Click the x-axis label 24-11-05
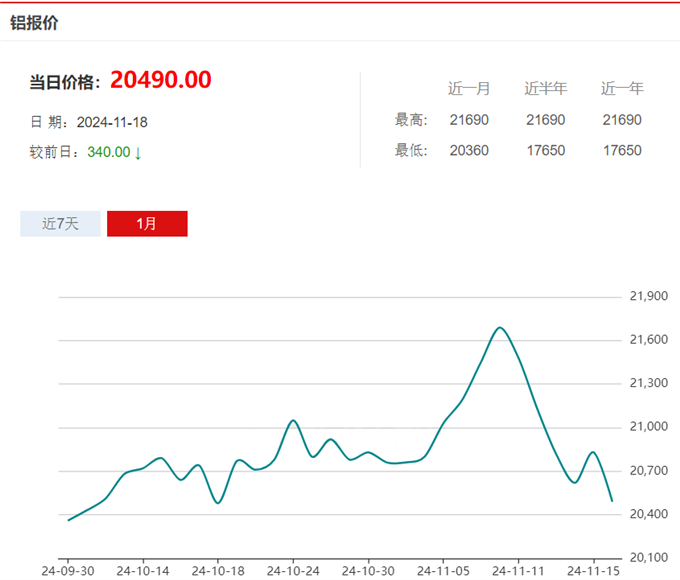The height and width of the screenshot is (580, 680). [x=443, y=571]
